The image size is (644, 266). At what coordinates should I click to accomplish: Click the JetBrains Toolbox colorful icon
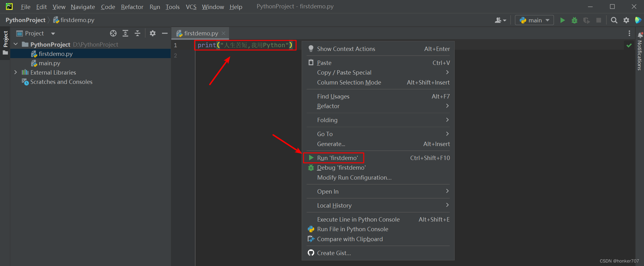point(638,20)
